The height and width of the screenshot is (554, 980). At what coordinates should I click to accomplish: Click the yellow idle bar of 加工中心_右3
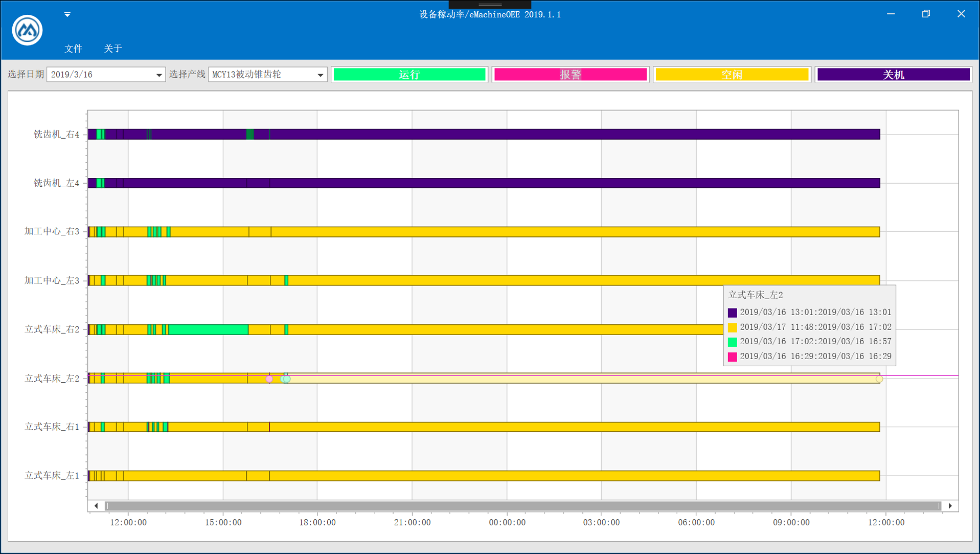tap(575, 232)
